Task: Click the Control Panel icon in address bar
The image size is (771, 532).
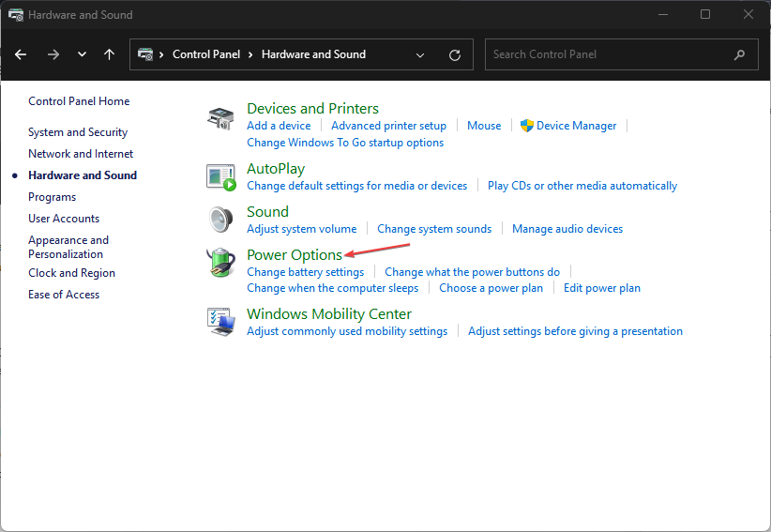Action: pyautogui.click(x=145, y=54)
